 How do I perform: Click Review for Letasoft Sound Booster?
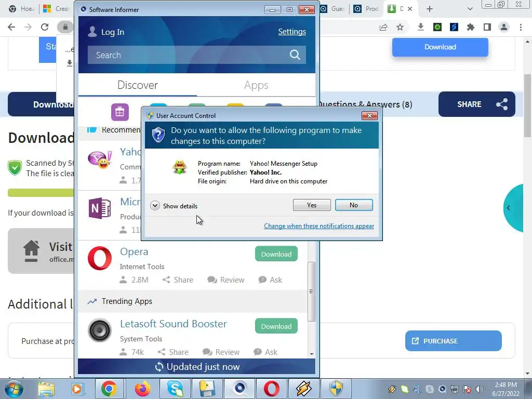(221, 352)
